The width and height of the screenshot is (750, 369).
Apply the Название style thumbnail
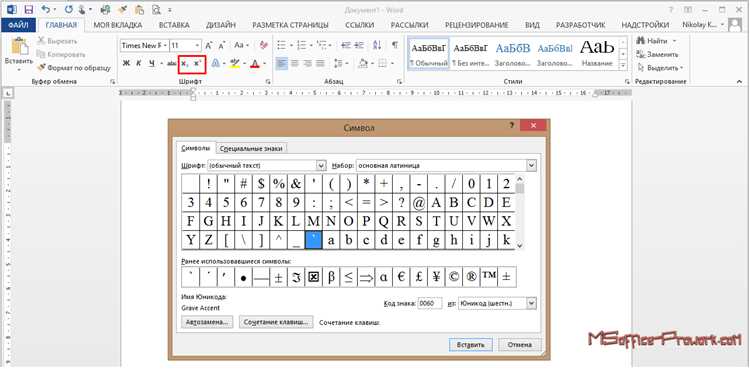(598, 53)
